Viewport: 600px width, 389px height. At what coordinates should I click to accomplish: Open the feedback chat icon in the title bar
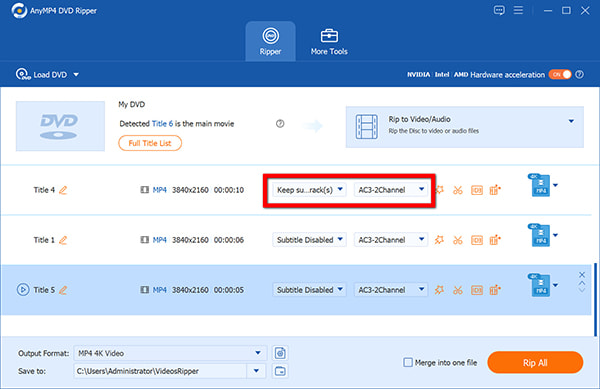(x=499, y=10)
